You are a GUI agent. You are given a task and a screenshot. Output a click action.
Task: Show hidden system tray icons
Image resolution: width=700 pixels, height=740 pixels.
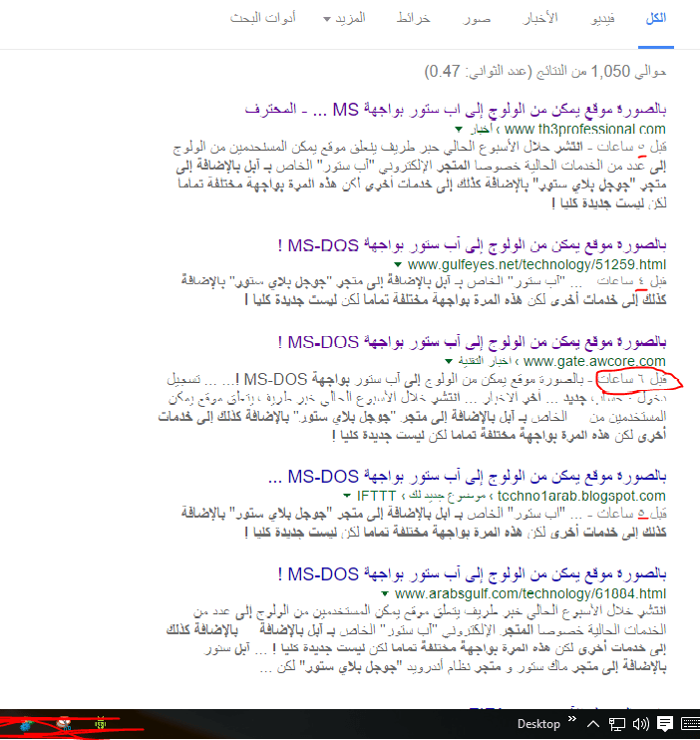(594, 724)
